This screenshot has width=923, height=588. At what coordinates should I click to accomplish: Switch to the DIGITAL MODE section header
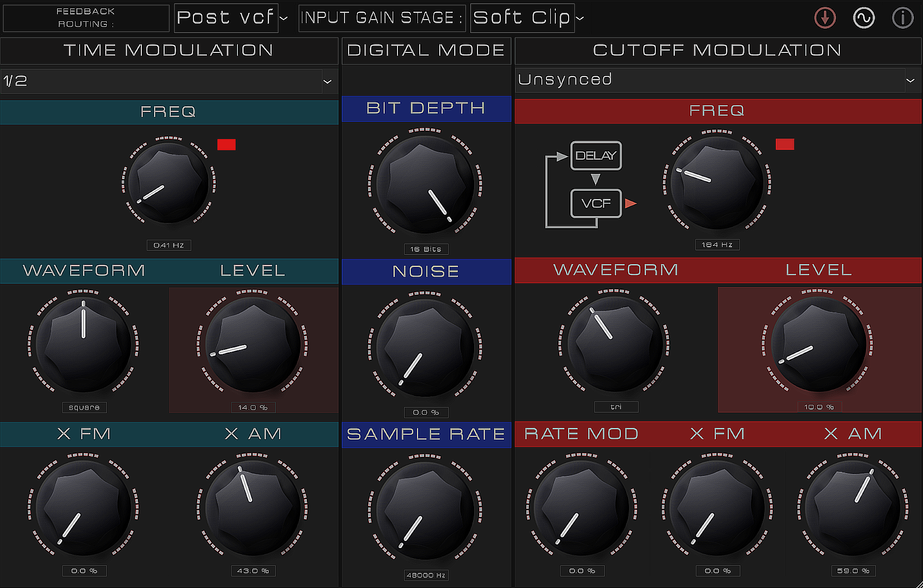pyautogui.click(x=425, y=50)
